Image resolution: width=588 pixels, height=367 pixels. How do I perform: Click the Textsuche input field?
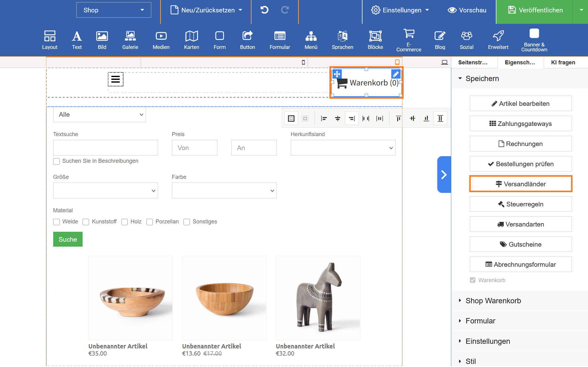point(105,148)
